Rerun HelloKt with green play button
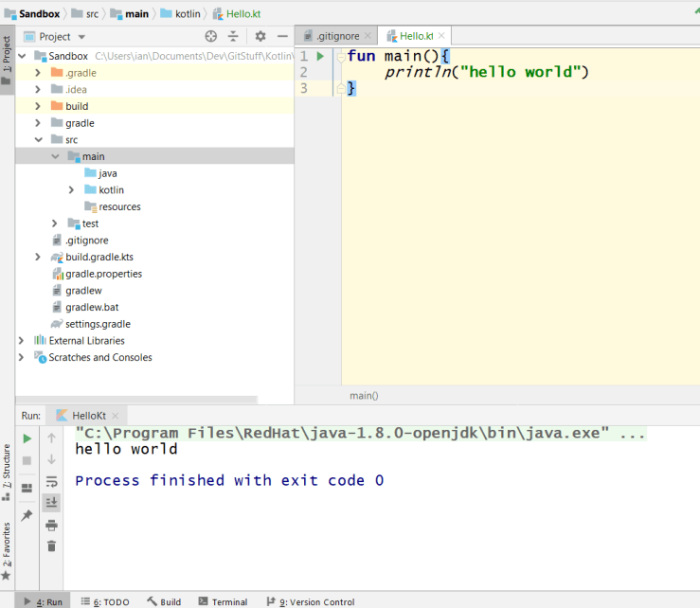700x608 pixels. click(x=27, y=438)
